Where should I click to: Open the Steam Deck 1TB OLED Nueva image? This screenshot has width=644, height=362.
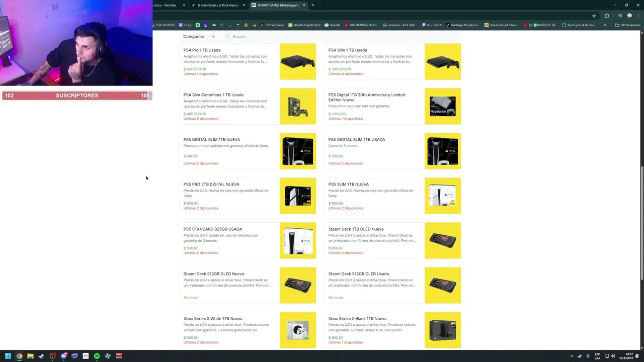point(443,241)
